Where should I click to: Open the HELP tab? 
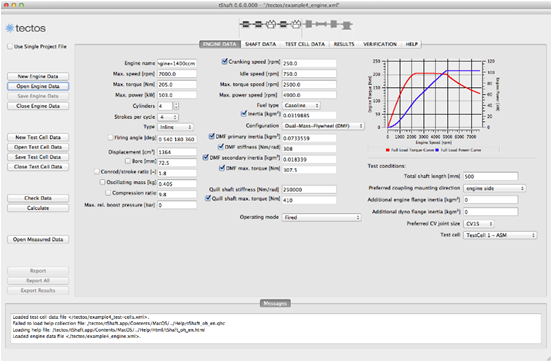(x=412, y=44)
